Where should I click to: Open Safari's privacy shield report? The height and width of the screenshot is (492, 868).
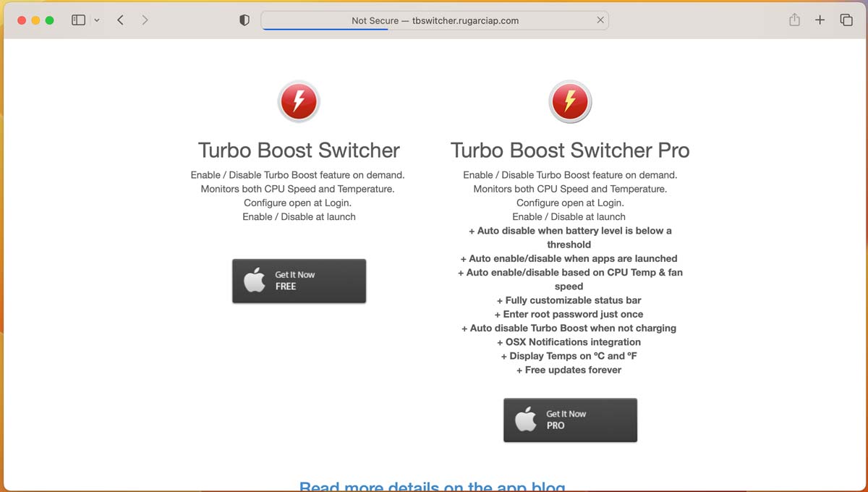[244, 20]
